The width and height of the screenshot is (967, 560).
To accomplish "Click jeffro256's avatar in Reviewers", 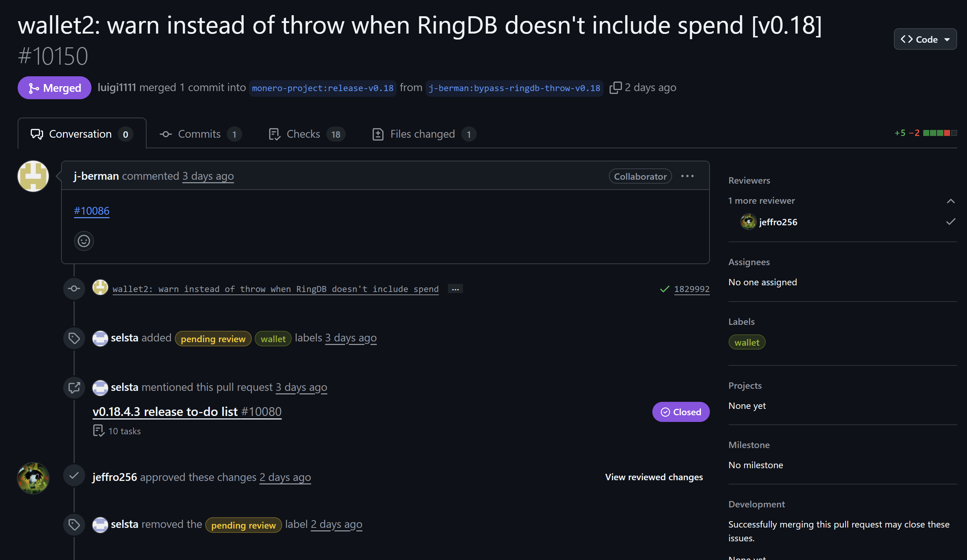I will point(748,222).
